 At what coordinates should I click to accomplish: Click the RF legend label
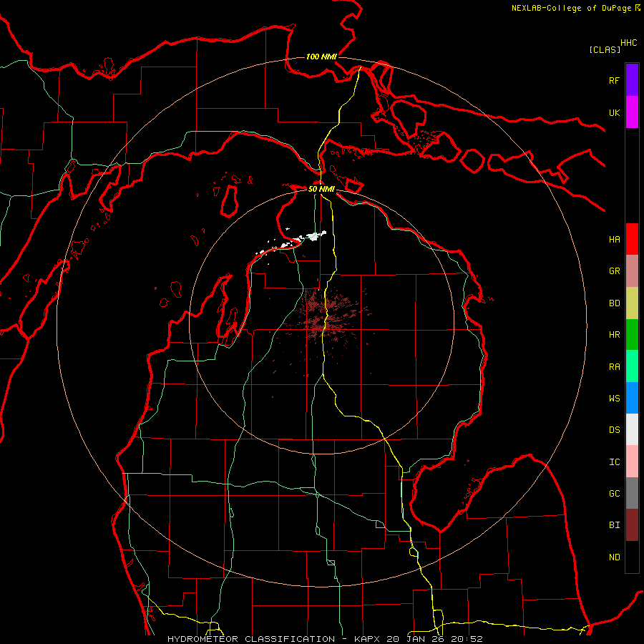click(614, 80)
